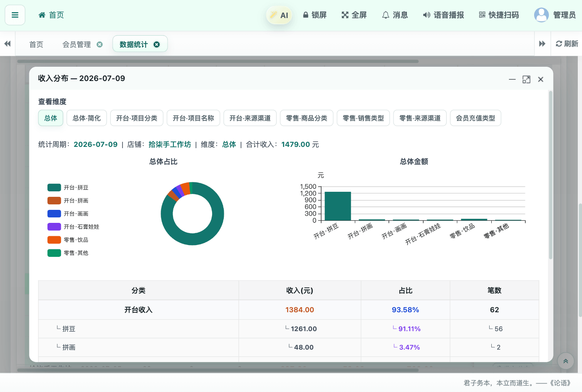This screenshot has width=582, height=392.
Task: Go to 首页 home link in header
Action: pyautogui.click(x=51, y=15)
